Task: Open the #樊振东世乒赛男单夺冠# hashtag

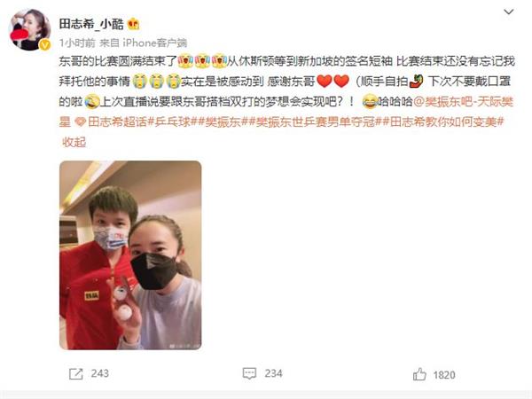Action: (313, 121)
